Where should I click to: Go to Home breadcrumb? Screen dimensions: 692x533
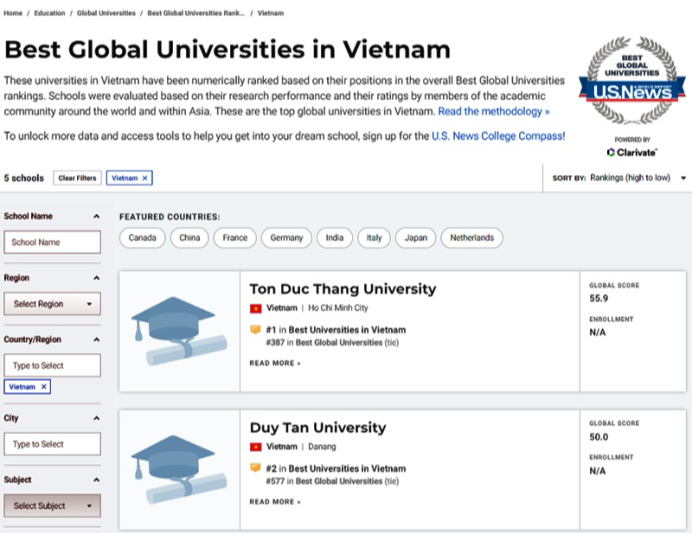(13, 13)
